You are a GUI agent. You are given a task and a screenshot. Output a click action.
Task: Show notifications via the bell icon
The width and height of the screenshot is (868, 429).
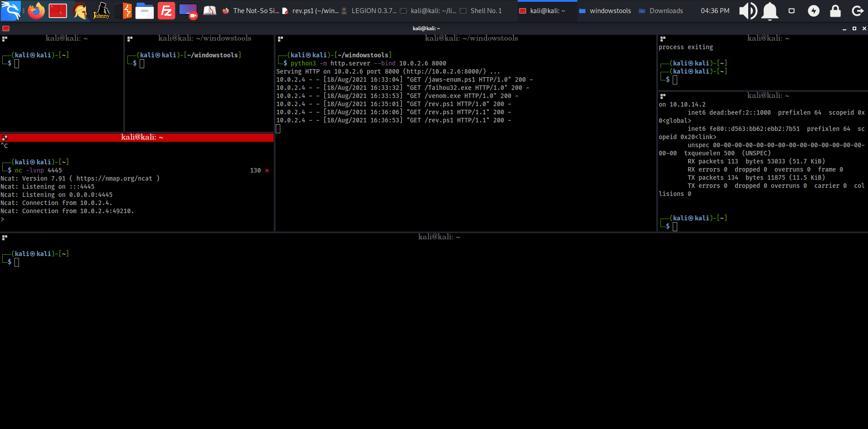[x=770, y=11]
